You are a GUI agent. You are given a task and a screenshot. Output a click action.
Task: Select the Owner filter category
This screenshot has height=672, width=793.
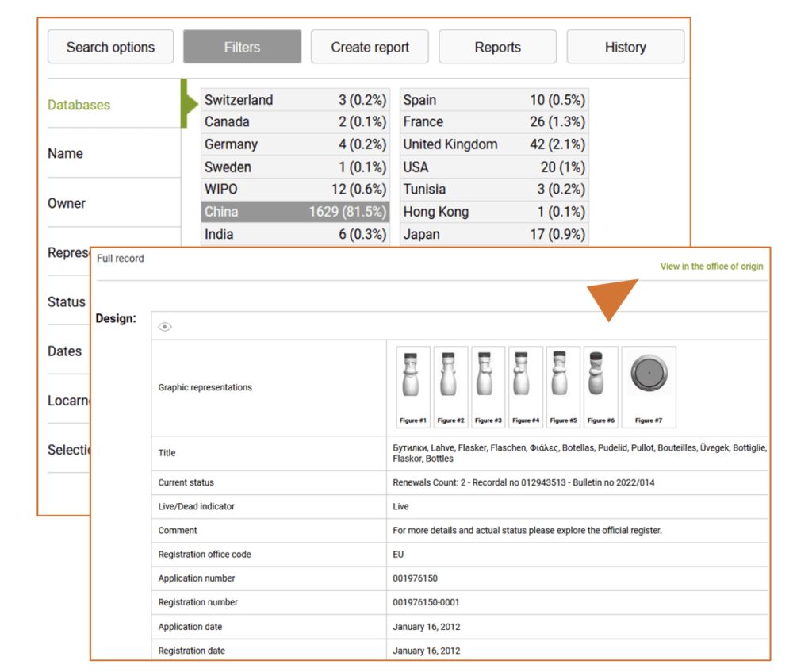click(x=67, y=203)
